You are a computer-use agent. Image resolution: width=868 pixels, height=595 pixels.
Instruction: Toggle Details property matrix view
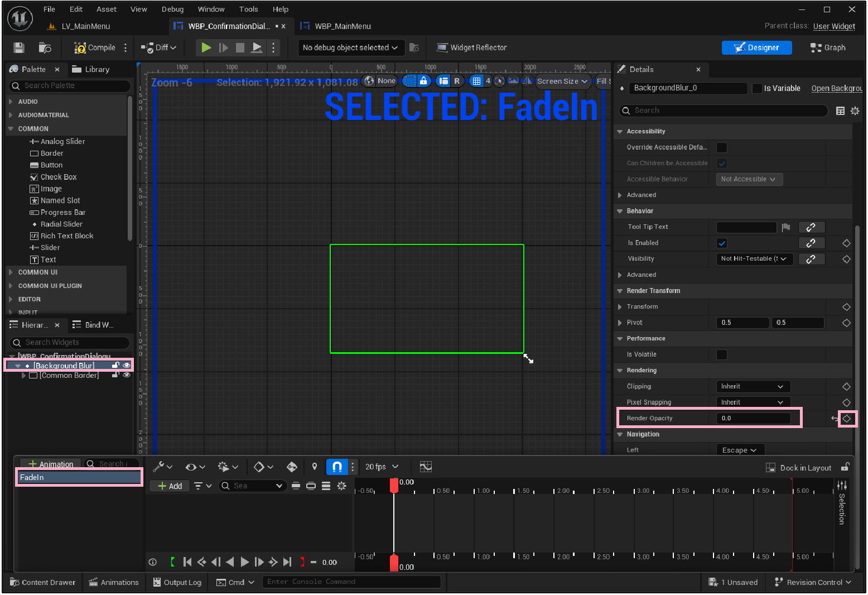[x=840, y=111]
